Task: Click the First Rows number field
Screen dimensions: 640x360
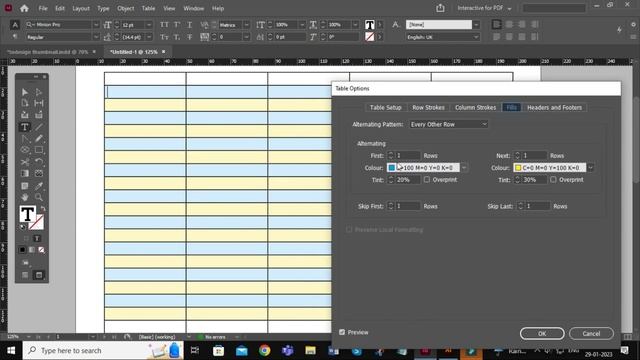Action: [407, 156]
